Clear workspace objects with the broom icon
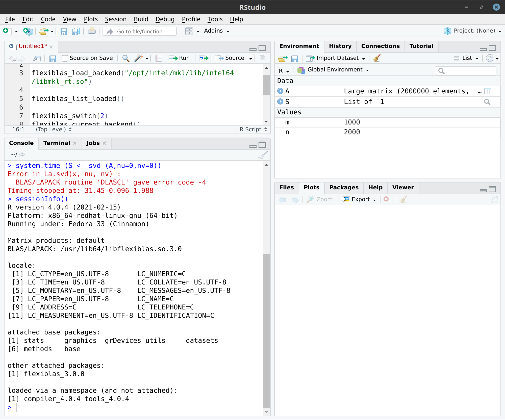This screenshot has width=505, height=420. [x=376, y=58]
